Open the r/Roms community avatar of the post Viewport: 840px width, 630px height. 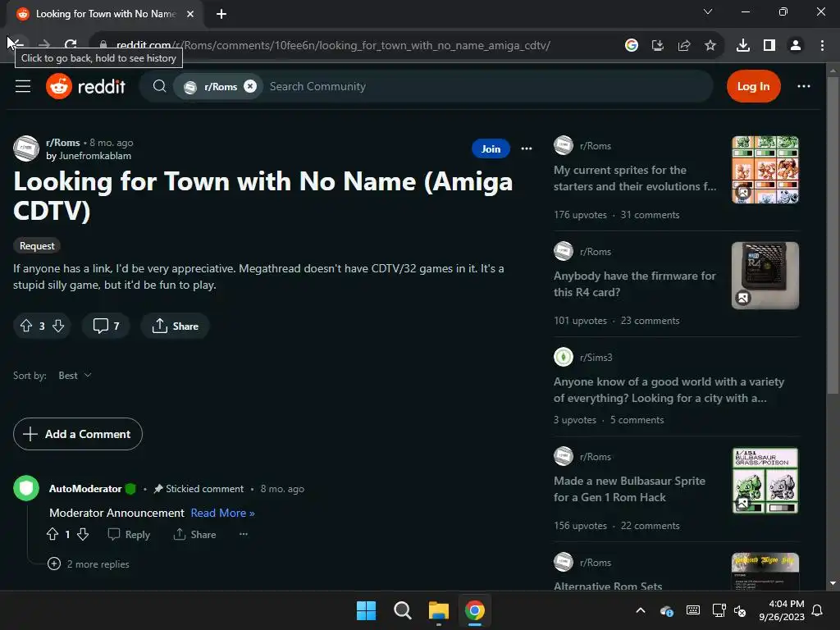(x=26, y=149)
